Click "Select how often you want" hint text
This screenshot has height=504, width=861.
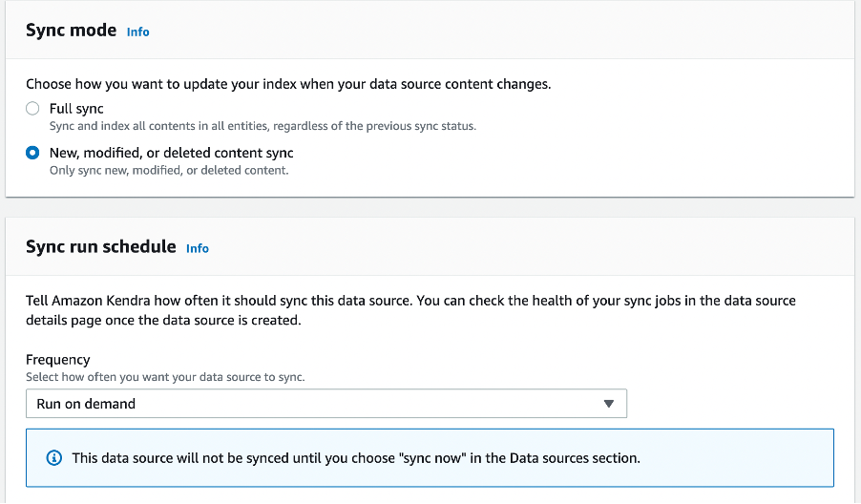click(x=165, y=377)
